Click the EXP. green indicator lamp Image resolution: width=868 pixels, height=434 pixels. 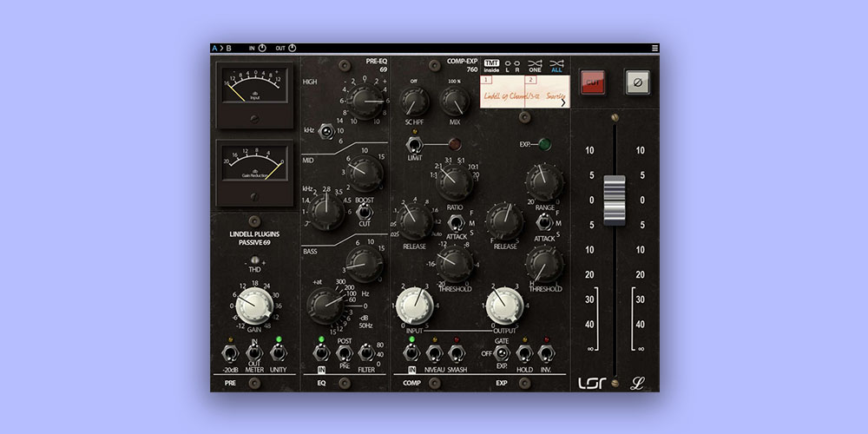point(545,144)
